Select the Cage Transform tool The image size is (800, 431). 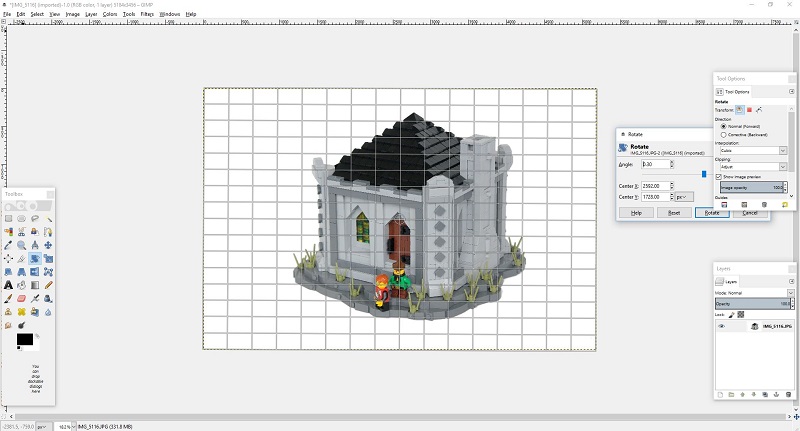click(48, 272)
